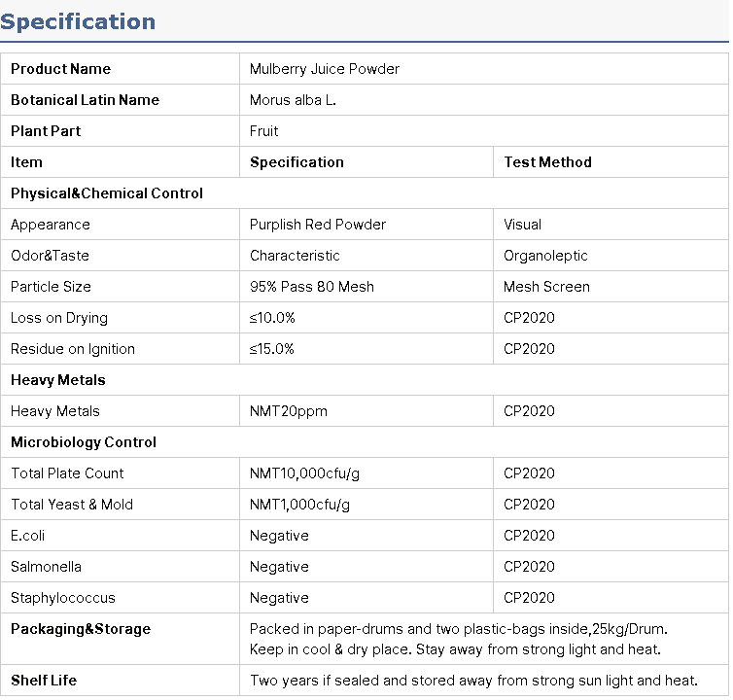The height and width of the screenshot is (700, 733).
Task: Click the 'Fruit' value cell
Action: 484,131
